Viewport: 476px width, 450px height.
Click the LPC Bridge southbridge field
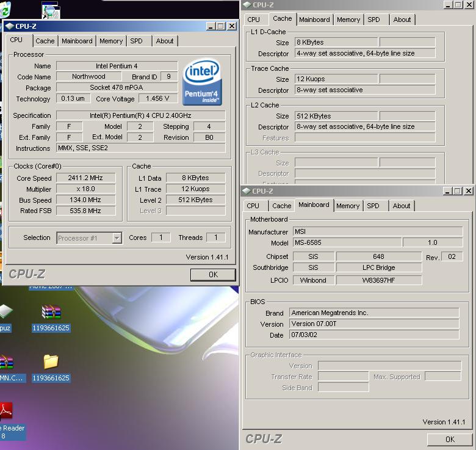379,267
